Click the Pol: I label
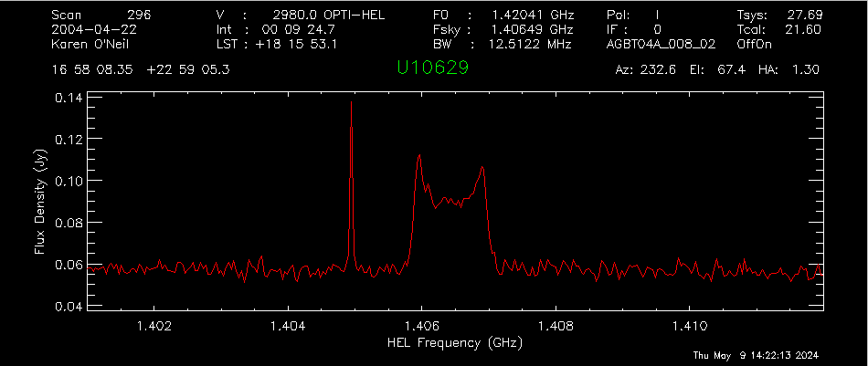This screenshot has width=868, height=366. (633, 15)
